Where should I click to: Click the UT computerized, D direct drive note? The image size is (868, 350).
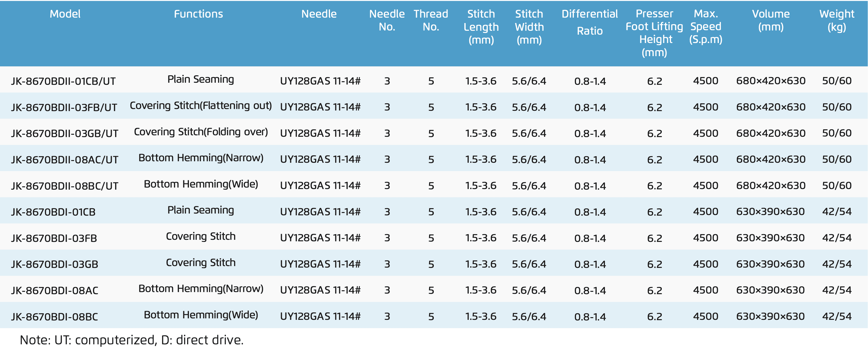tap(132, 340)
